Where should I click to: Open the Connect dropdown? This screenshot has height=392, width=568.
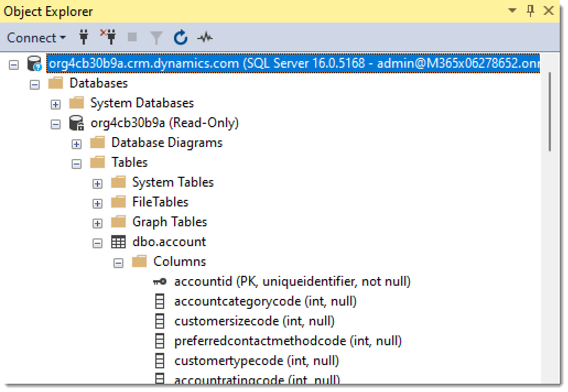point(36,37)
